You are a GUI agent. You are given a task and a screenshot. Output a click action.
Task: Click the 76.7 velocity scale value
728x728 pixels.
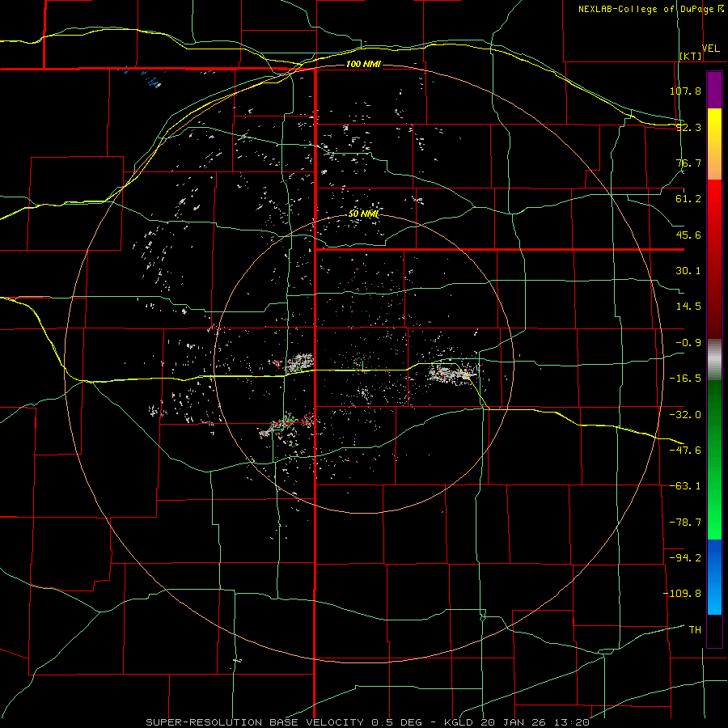pyautogui.click(x=688, y=163)
